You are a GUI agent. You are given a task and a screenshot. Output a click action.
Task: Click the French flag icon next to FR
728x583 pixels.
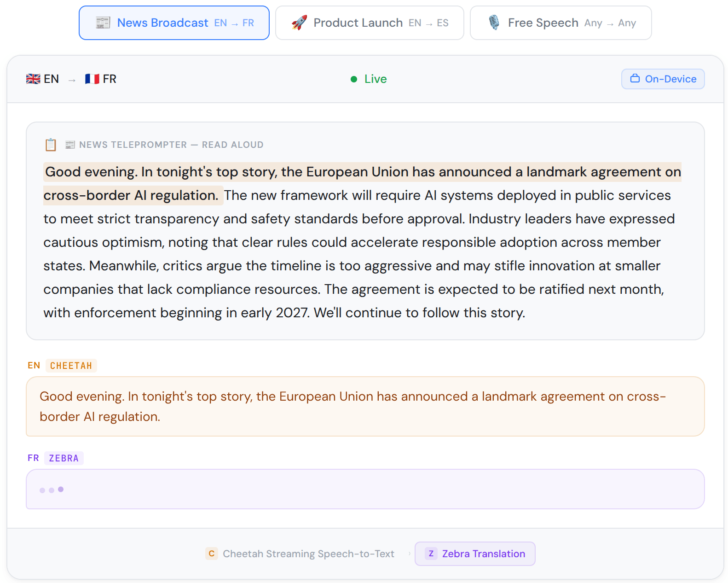coord(92,79)
